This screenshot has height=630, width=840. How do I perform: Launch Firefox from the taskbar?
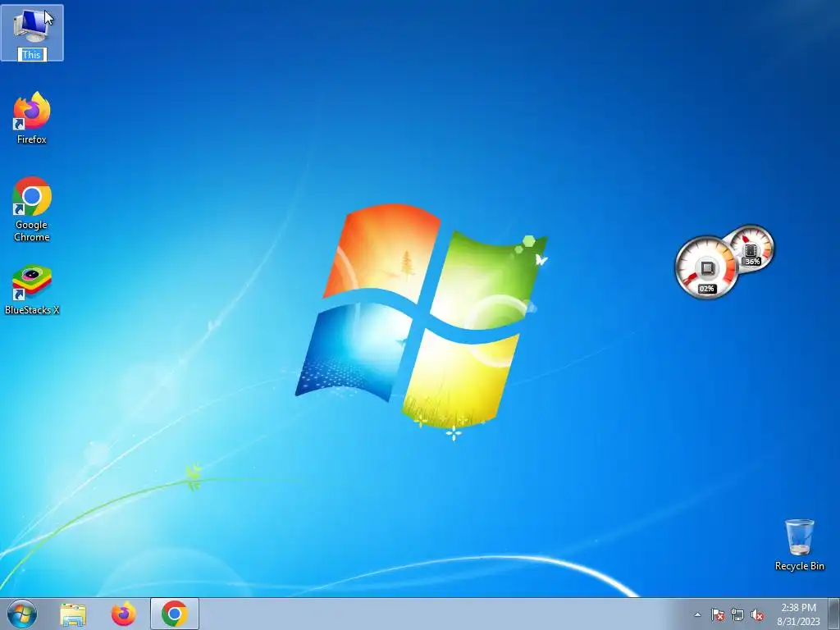click(124, 614)
